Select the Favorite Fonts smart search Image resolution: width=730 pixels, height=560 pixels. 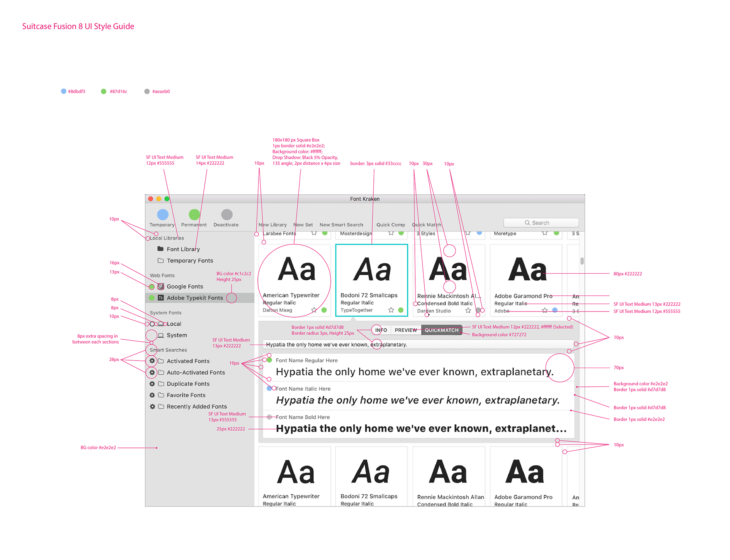click(x=186, y=395)
